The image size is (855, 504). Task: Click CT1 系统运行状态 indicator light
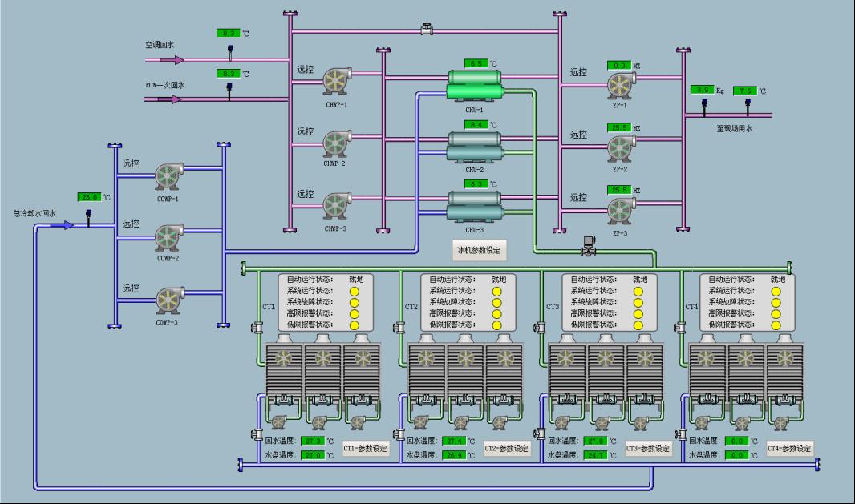click(x=354, y=291)
